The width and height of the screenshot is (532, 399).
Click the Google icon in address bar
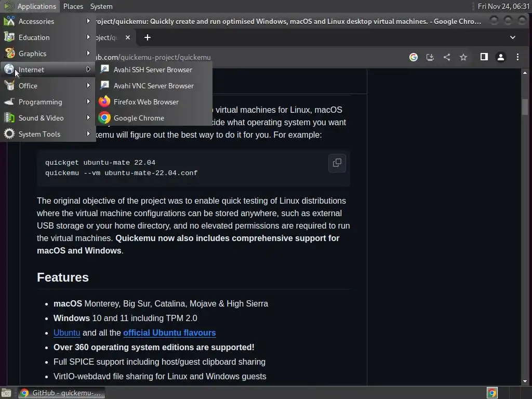point(413,57)
